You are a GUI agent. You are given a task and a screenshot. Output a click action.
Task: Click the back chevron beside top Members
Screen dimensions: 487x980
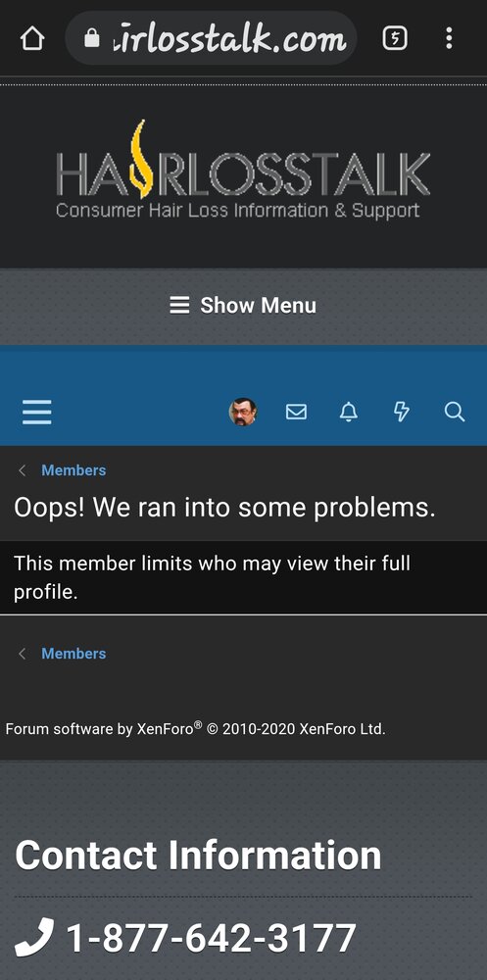tap(22, 470)
